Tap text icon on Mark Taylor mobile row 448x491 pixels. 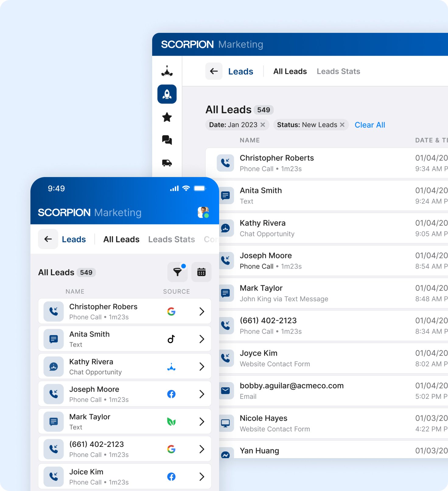coord(54,422)
